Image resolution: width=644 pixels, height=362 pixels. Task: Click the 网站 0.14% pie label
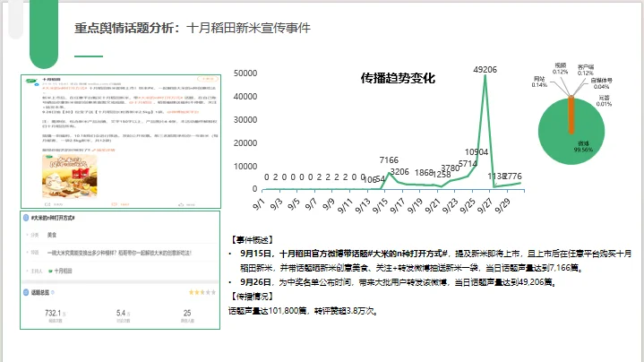point(539,82)
